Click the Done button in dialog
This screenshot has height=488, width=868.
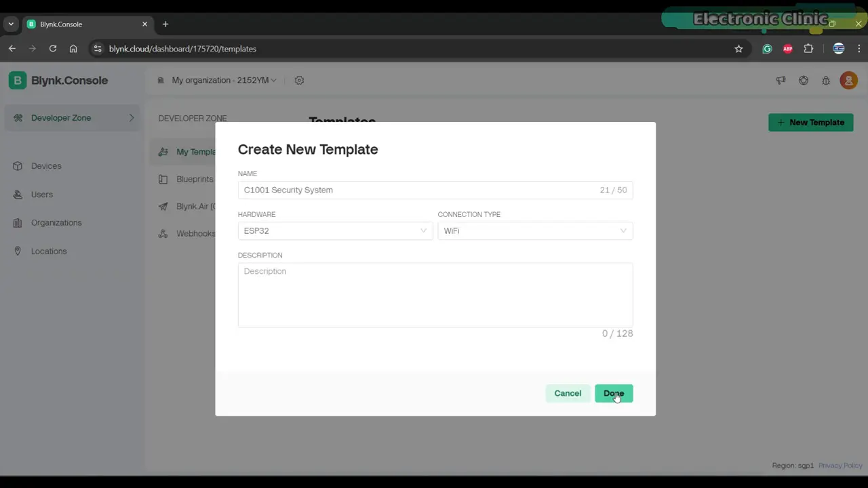coord(614,393)
